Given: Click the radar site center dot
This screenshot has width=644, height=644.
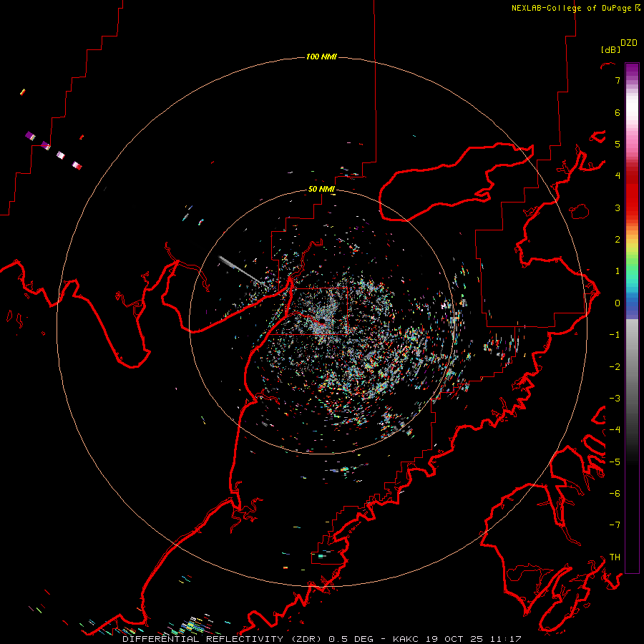Looking at the screenshot, I should point(323,320).
